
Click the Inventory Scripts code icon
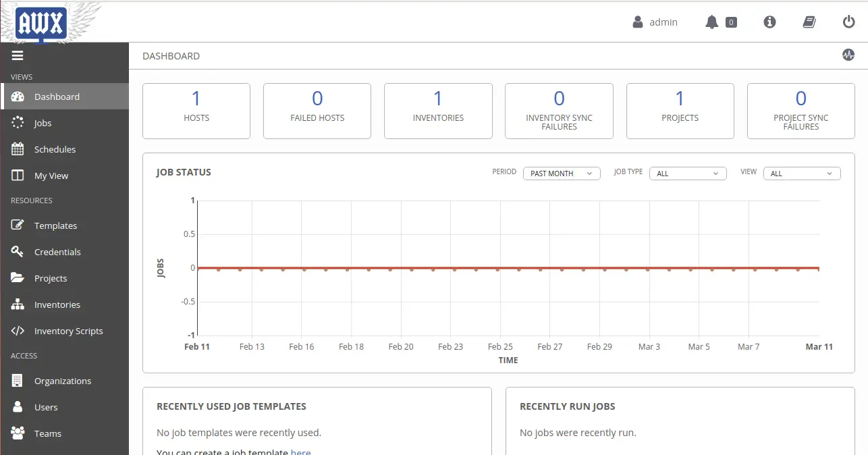point(18,331)
